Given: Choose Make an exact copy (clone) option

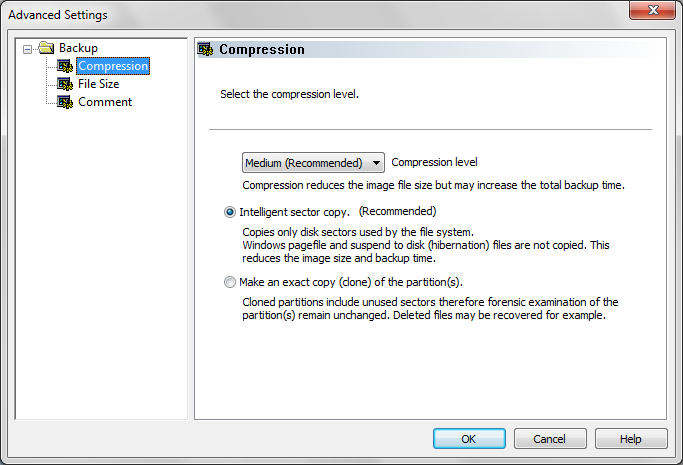Looking at the screenshot, I should click(230, 282).
